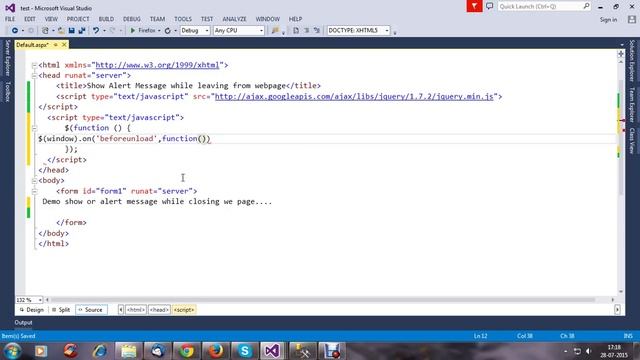Click Sign in link
Image resolution: width=640 pixels, height=360 pixels.
click(608, 20)
